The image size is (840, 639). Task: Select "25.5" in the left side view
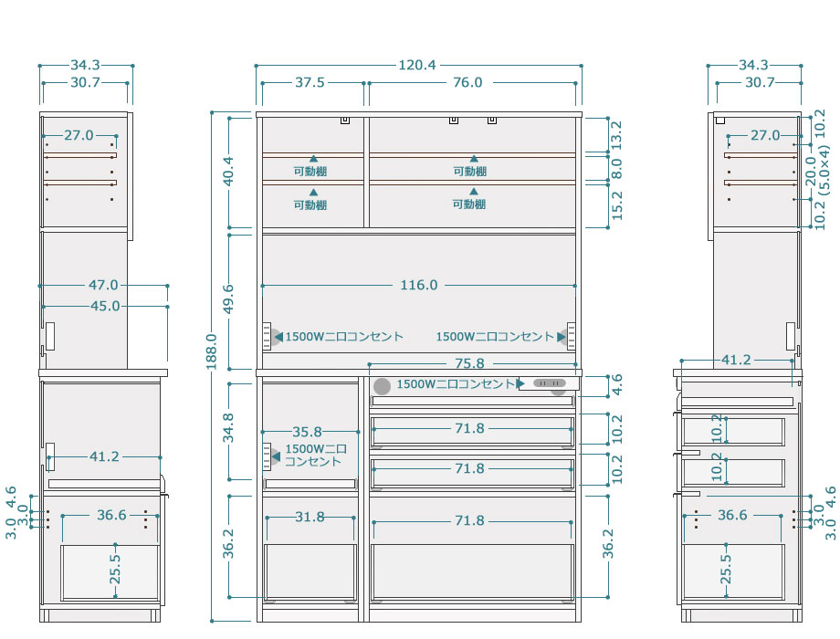[115, 570]
